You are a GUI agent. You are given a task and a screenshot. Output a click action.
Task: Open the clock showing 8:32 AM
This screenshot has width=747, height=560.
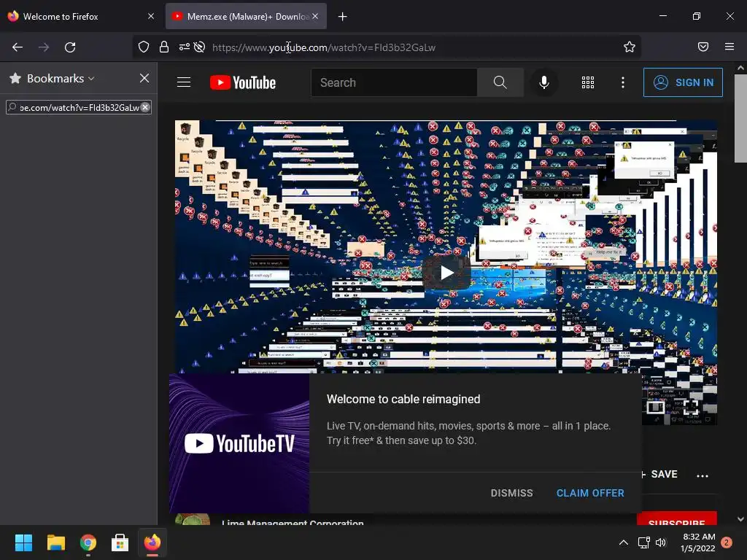point(698,542)
